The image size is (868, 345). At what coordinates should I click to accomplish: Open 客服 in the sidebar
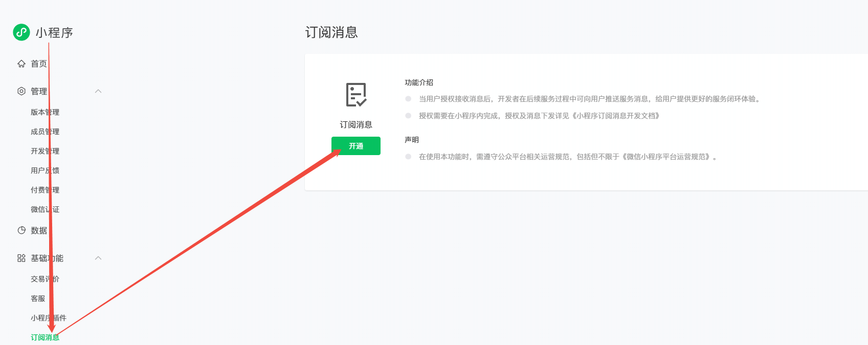[38, 298]
